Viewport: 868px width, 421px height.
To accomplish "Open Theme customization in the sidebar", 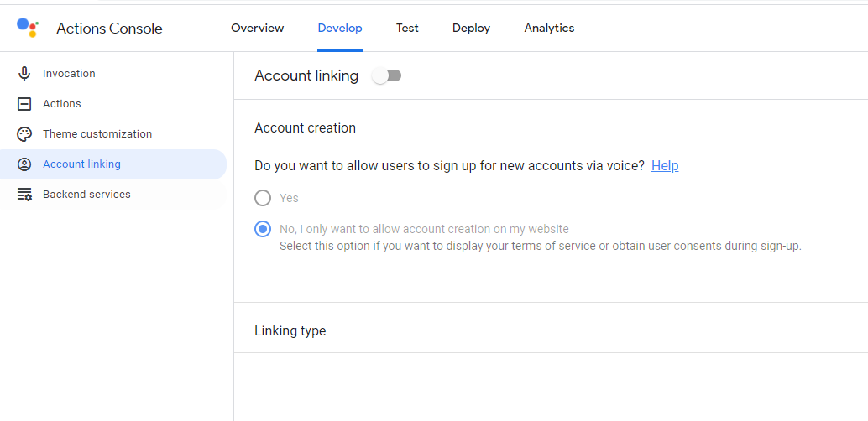I will (x=97, y=134).
